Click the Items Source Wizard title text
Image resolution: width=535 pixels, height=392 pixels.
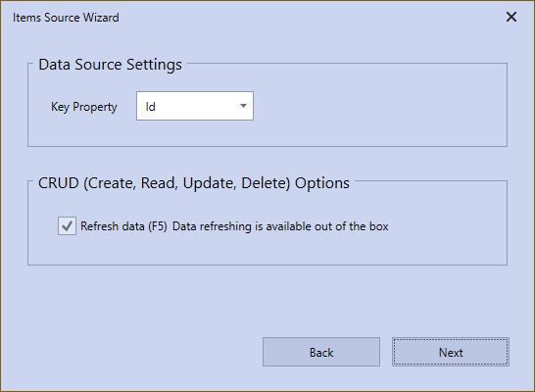[66, 18]
